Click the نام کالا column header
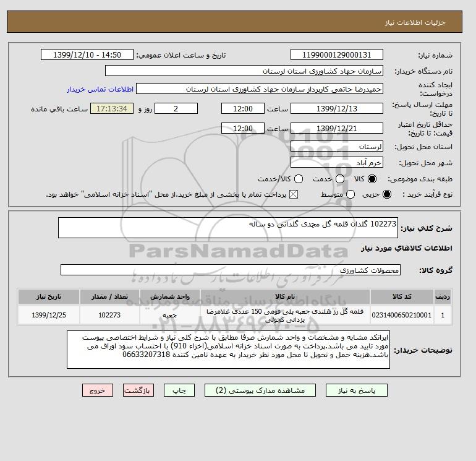476x461 pixels. tap(285, 296)
